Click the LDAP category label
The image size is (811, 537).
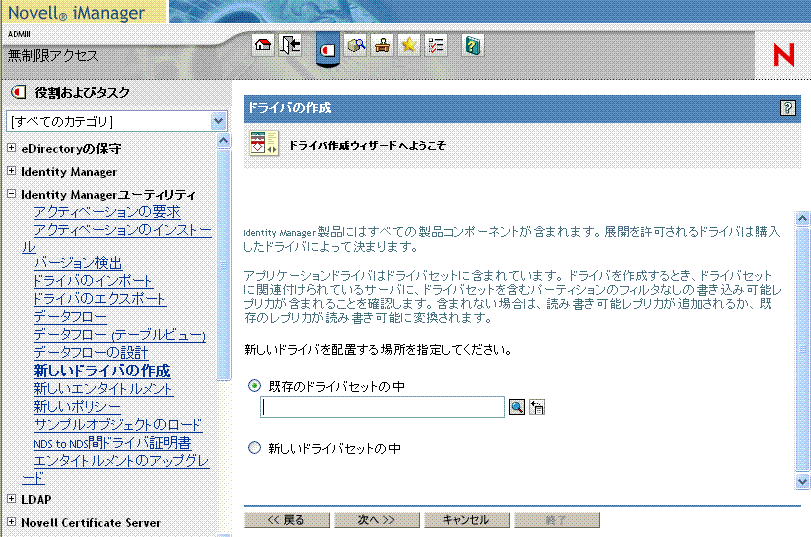[36, 499]
